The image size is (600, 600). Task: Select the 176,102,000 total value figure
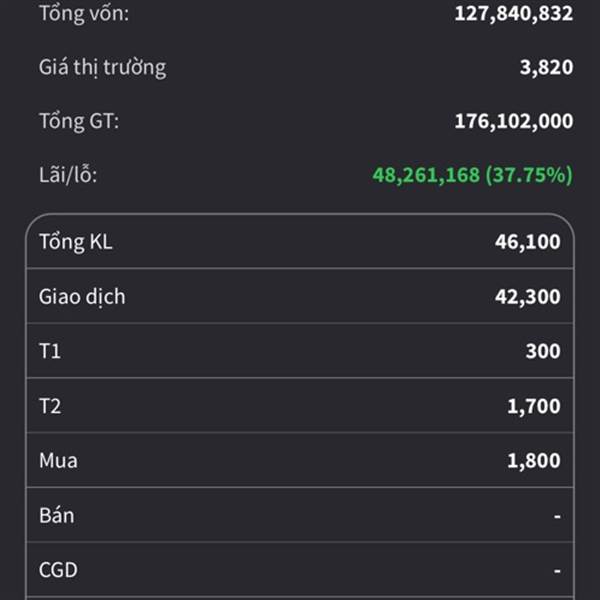click(x=513, y=122)
